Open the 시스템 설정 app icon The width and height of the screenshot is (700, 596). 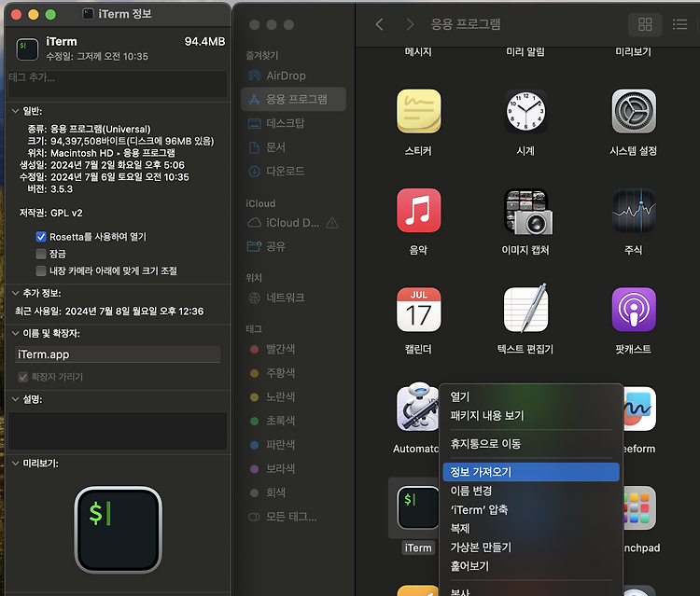634,111
